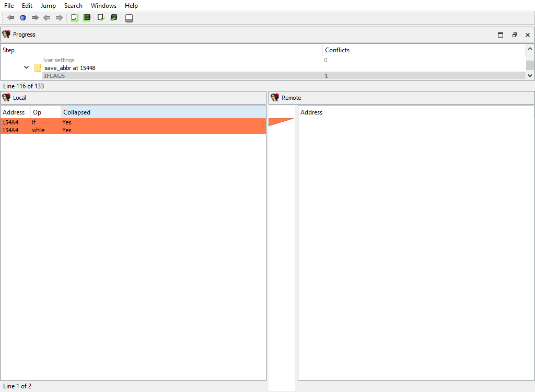Collapse the save_abbr at 15448 tree node
This screenshot has height=392, width=535.
(27, 67)
